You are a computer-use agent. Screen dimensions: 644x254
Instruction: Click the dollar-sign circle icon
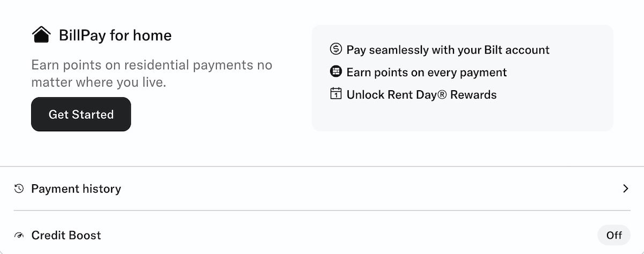[335, 49]
